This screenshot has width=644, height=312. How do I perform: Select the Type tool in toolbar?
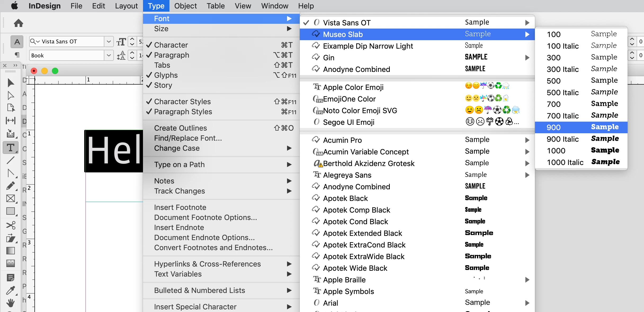click(x=11, y=148)
